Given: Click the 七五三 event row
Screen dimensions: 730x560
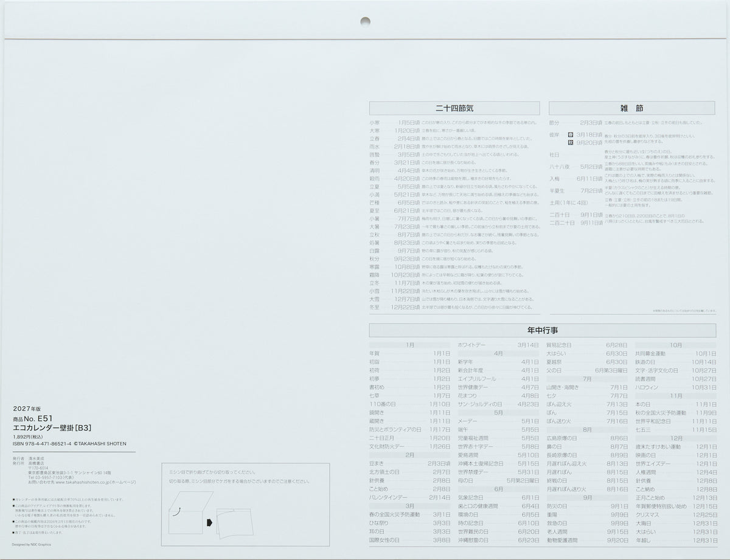Looking at the screenshot, I should (676, 429).
